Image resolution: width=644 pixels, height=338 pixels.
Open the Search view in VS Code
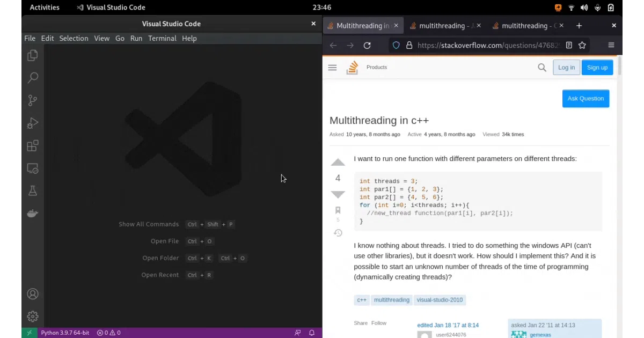pyautogui.click(x=33, y=78)
